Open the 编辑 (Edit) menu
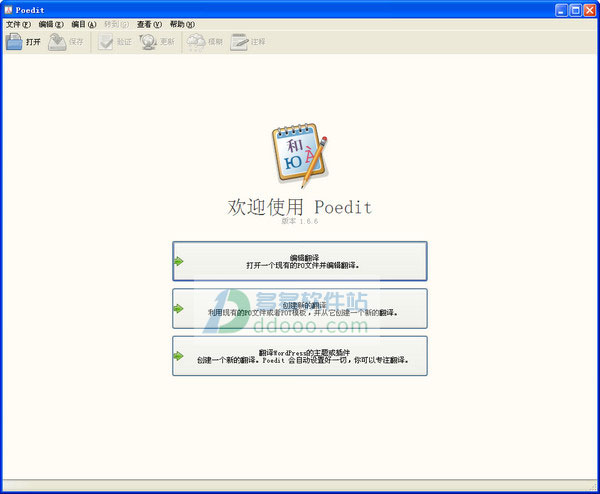This screenshot has width=600, height=494. coord(51,24)
